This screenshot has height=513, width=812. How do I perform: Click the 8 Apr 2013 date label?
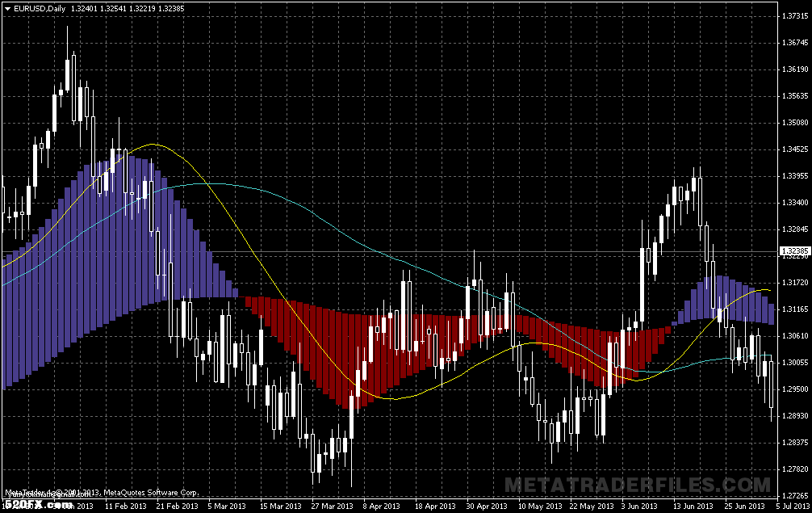tap(382, 506)
